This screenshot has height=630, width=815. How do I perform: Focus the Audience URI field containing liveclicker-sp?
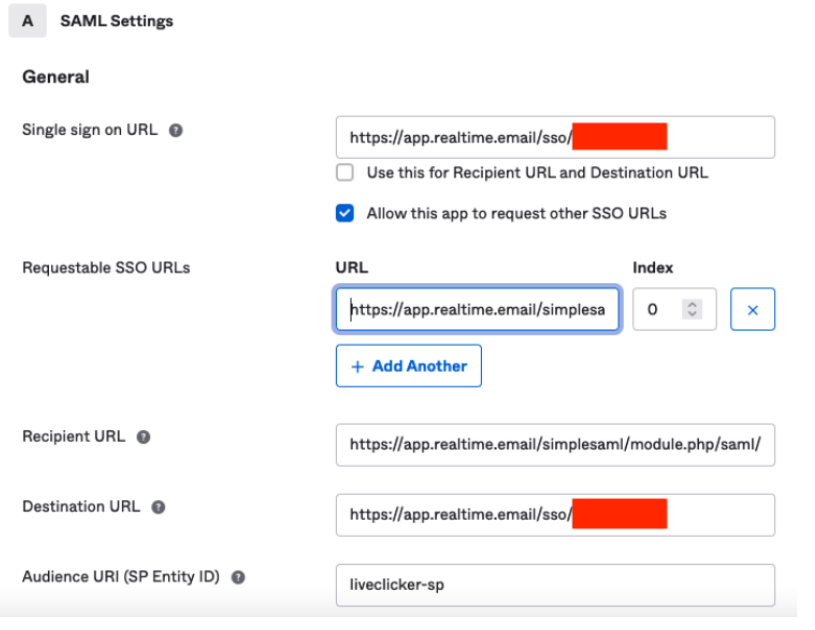tap(555, 585)
